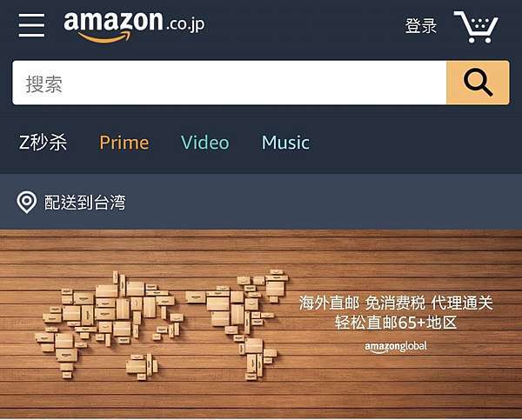Click the orange smile arrow under amazon
The height and width of the screenshot is (420, 522).
click(x=105, y=37)
